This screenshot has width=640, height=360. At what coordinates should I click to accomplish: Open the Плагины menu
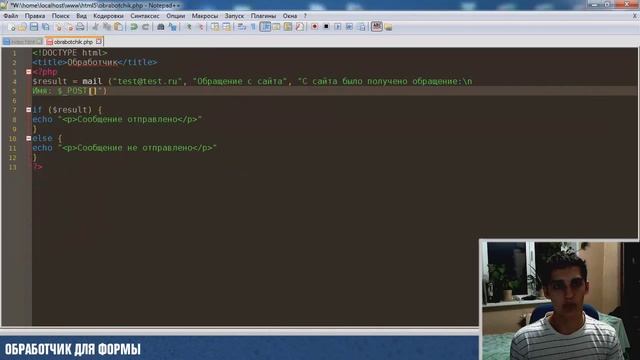tap(263, 16)
